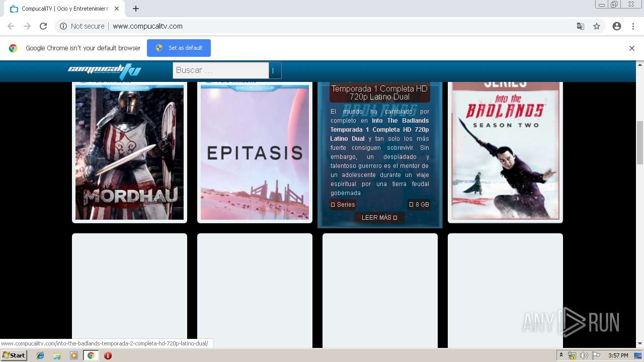Viewport: 644px width, 362px height.
Task: Close the CompucaliTV tab
Action: (117, 9)
